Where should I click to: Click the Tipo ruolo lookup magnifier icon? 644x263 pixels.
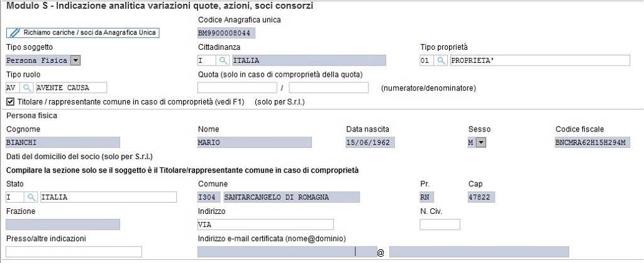click(x=27, y=87)
